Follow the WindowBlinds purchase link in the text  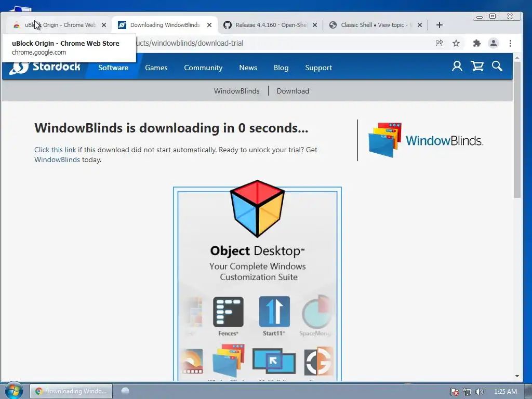(57, 159)
